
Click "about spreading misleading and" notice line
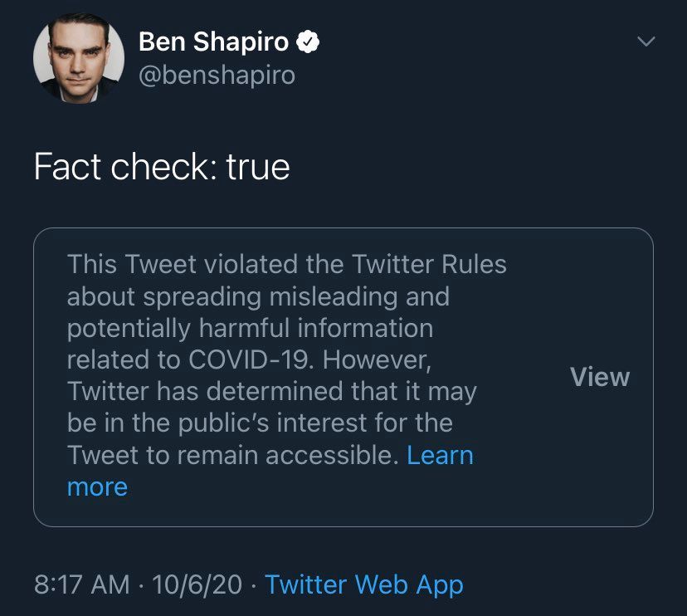[x=258, y=296]
